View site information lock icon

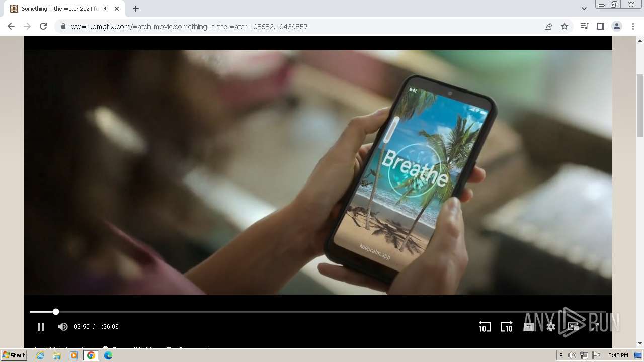coord(63,26)
